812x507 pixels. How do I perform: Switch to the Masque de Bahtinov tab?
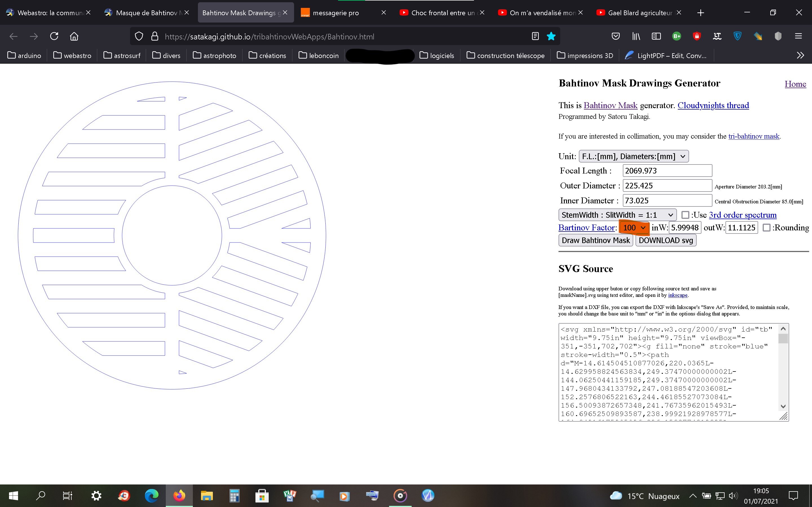(x=146, y=13)
